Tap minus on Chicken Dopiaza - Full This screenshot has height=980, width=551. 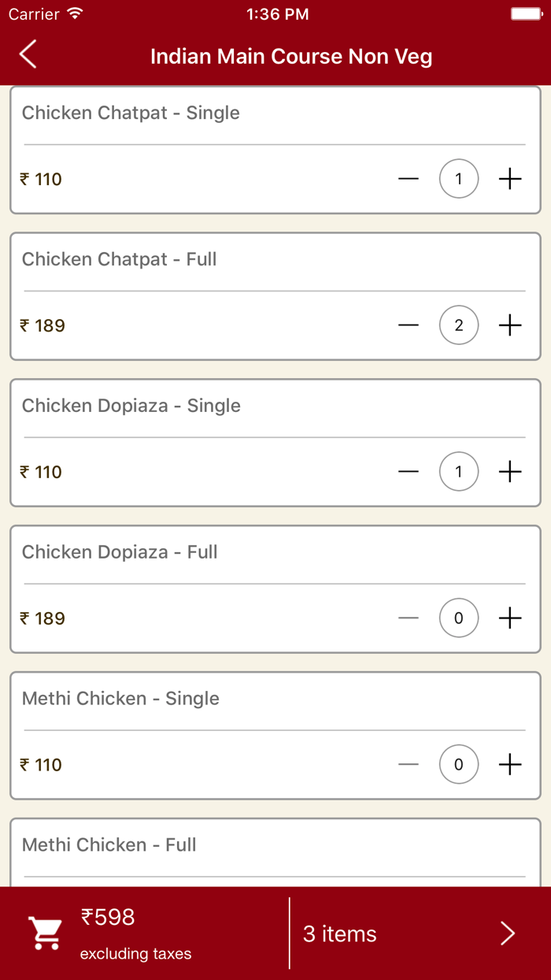click(409, 618)
